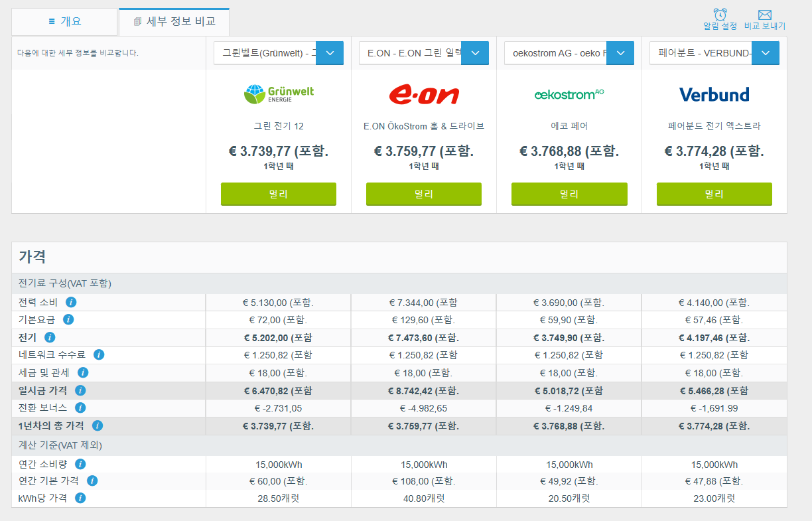Screen dimensions: 812x521
Task: Switch to the 개요 tab
Action: pyautogui.click(x=64, y=21)
